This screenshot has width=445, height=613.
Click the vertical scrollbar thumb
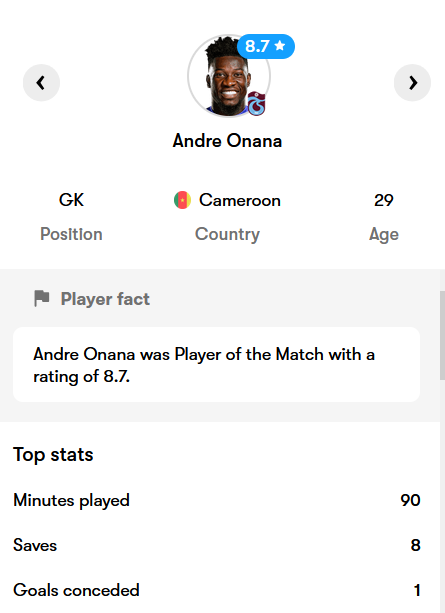pos(442,335)
